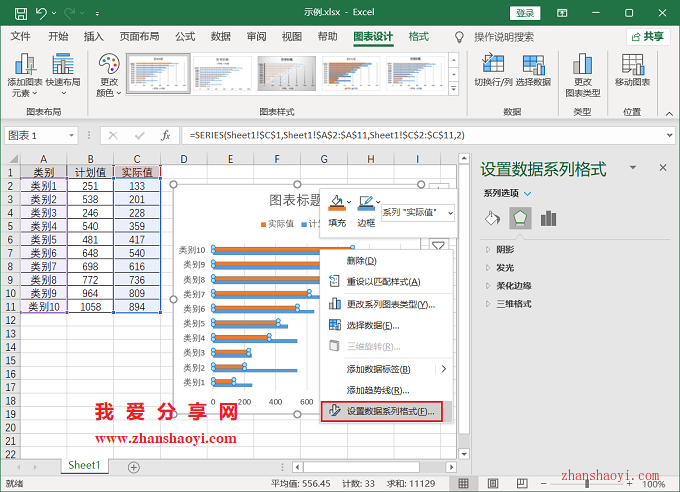Open task pane options dropdown arrow
Viewport: 680px width, 492px height.
point(633,167)
